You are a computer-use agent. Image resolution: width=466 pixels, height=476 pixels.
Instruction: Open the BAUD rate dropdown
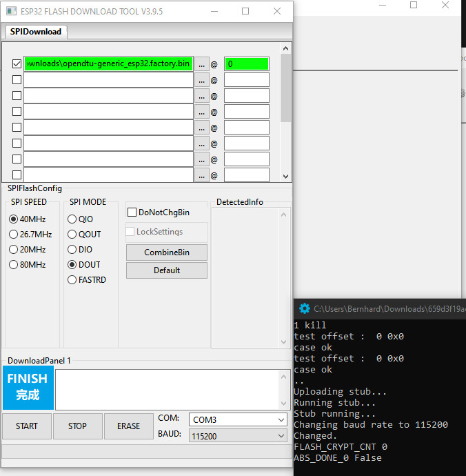238,436
